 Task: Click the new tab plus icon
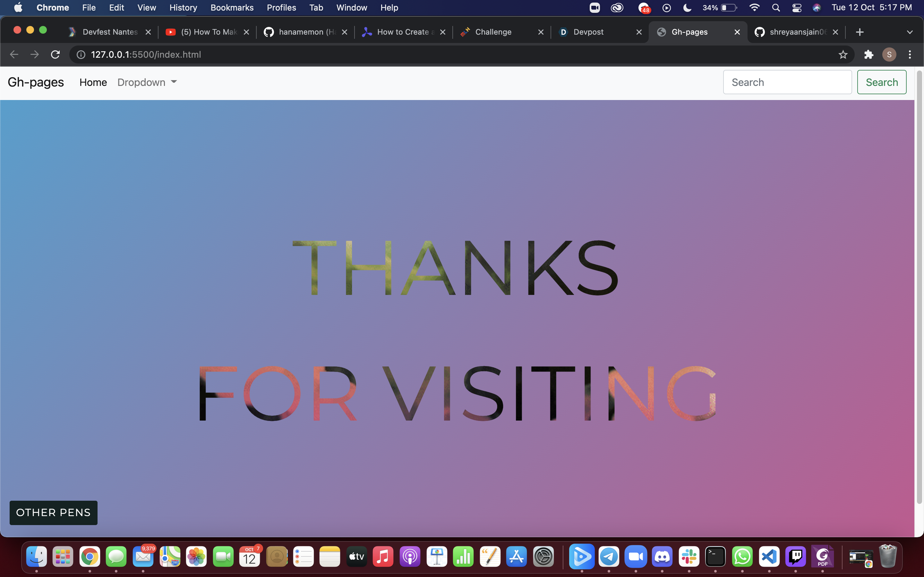coord(860,32)
